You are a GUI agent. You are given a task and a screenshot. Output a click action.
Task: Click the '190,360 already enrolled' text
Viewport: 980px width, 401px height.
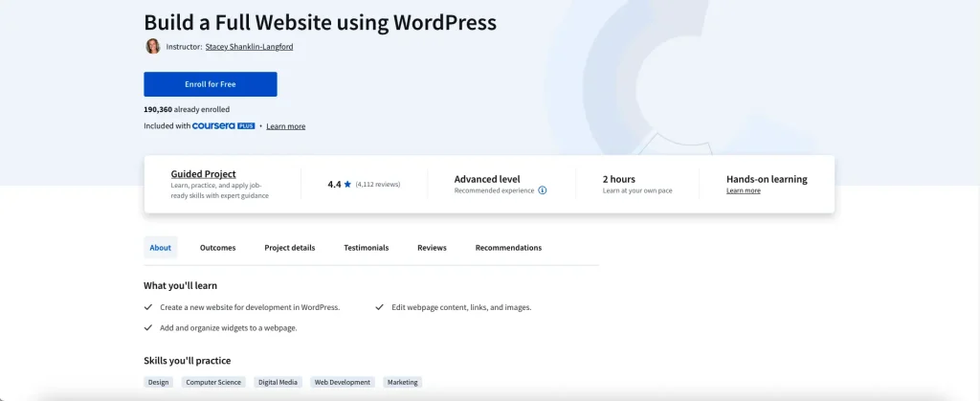pos(187,109)
